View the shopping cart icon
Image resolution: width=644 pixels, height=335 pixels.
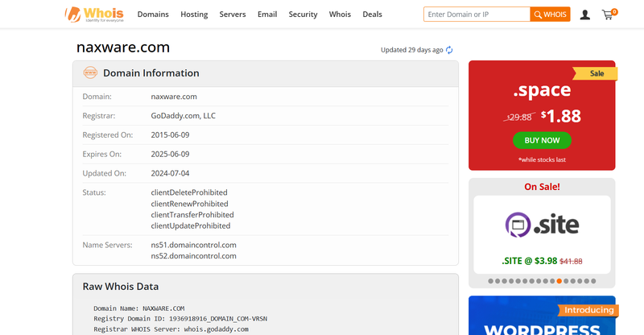tap(609, 14)
